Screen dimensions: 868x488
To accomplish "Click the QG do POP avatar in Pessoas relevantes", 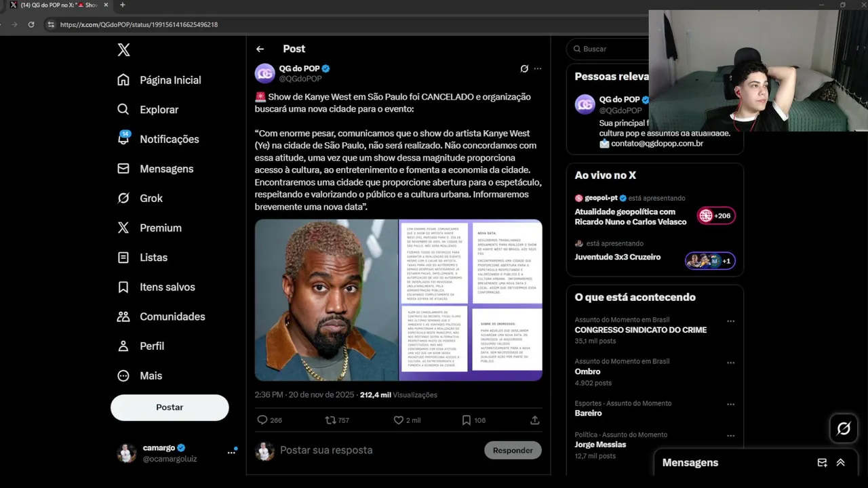I will pos(585,104).
